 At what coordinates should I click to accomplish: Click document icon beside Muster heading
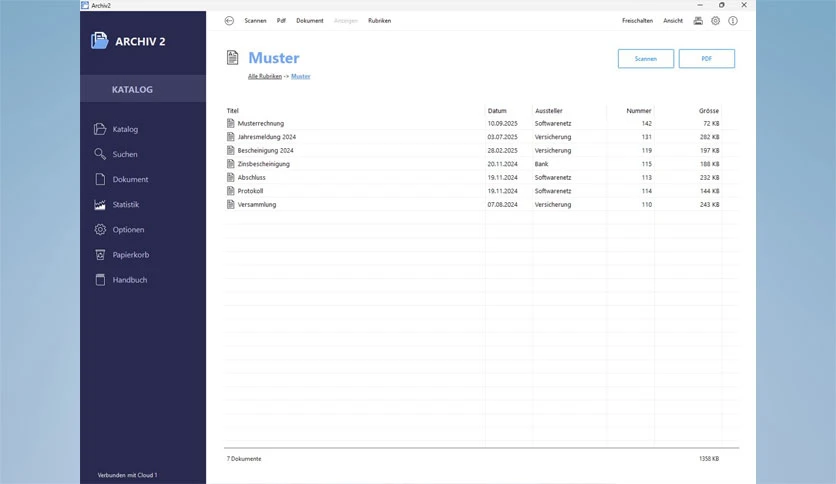pyautogui.click(x=232, y=58)
